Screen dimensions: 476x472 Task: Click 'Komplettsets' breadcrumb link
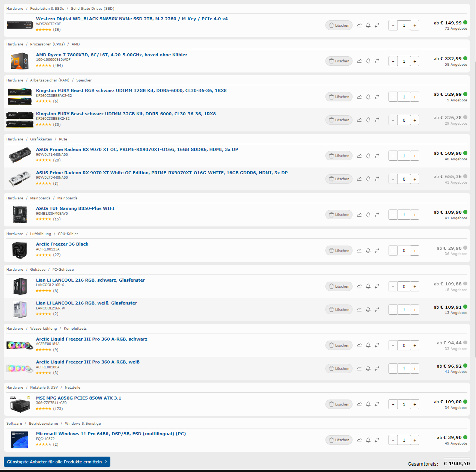point(75,329)
